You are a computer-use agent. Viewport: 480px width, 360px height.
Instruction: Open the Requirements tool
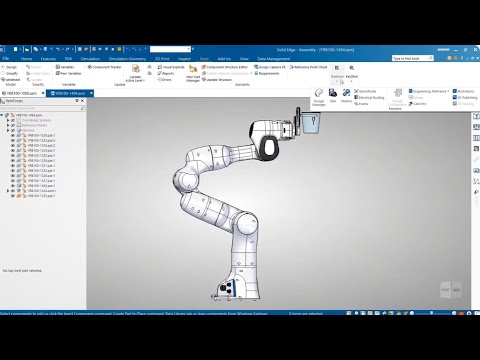click(x=267, y=73)
